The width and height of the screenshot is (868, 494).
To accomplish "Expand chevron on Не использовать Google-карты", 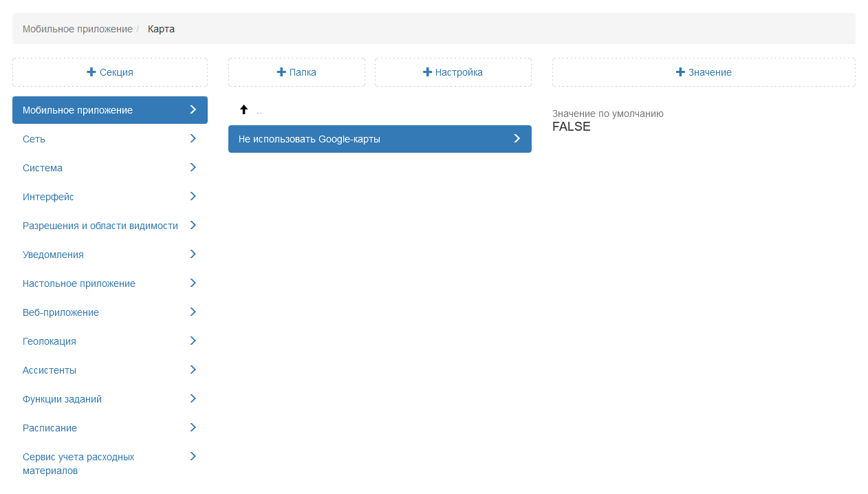I will [x=517, y=139].
